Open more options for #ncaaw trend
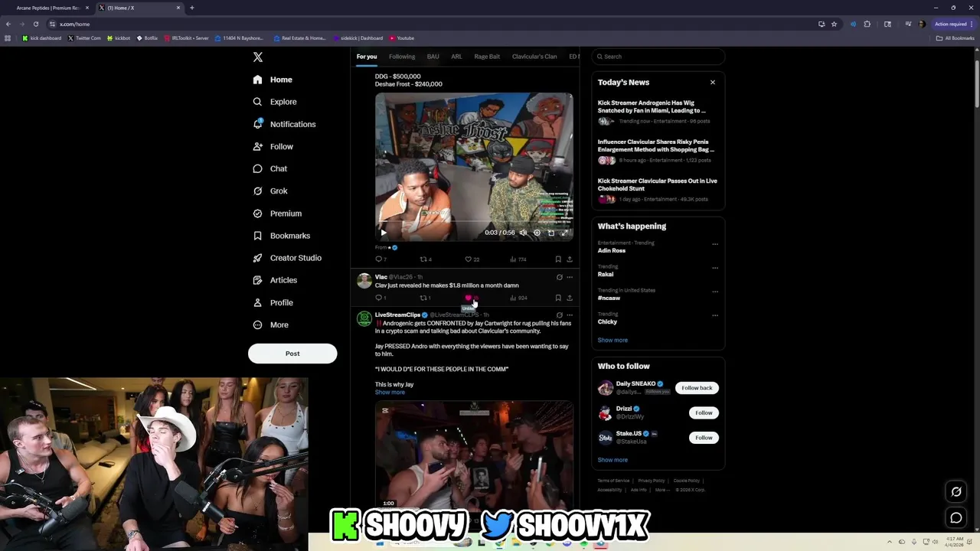The height and width of the screenshot is (551, 980). click(715, 292)
